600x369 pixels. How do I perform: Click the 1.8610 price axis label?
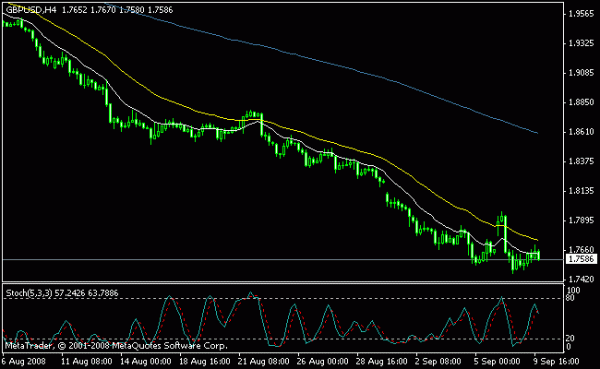[x=582, y=132]
